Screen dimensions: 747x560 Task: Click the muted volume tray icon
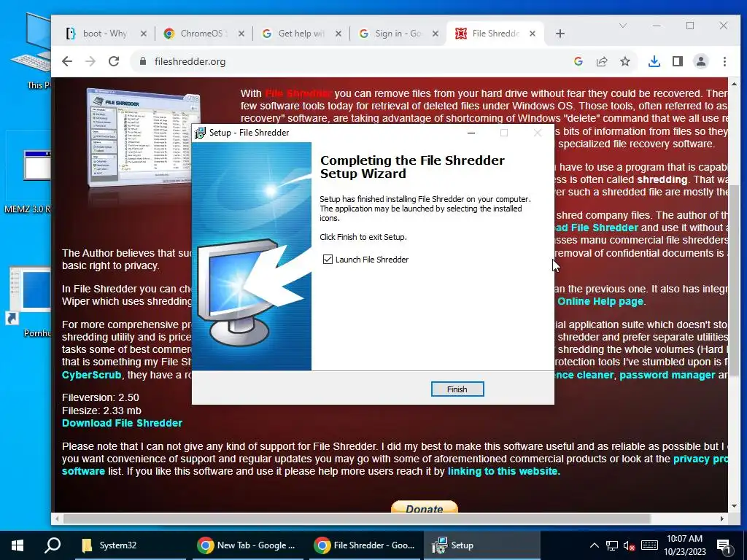(630, 545)
